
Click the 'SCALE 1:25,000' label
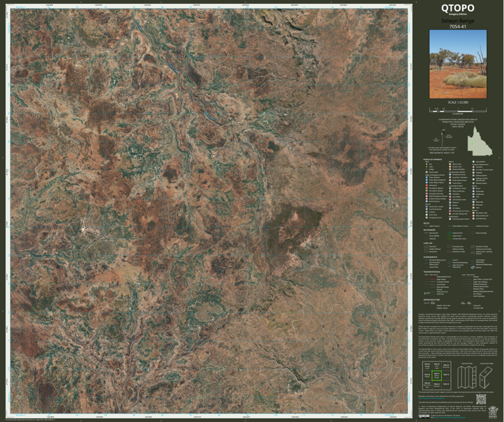(x=457, y=102)
